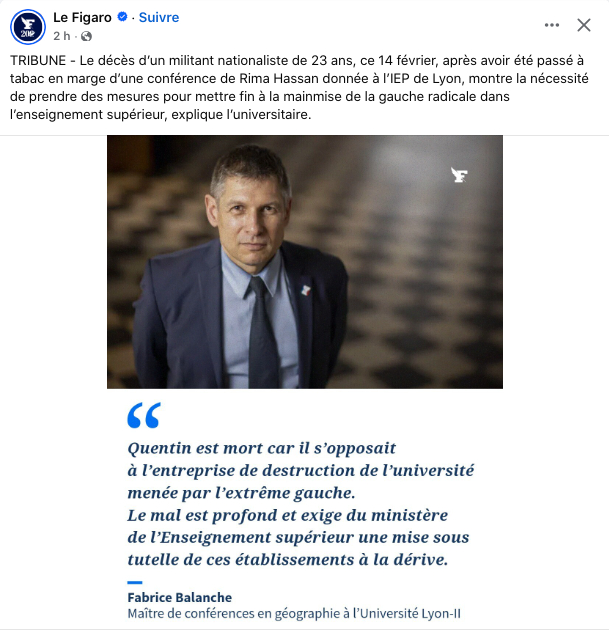Click the quote beginning "Quentin est mort"
The width and height of the screenshot is (609, 631).
pyautogui.click(x=301, y=504)
